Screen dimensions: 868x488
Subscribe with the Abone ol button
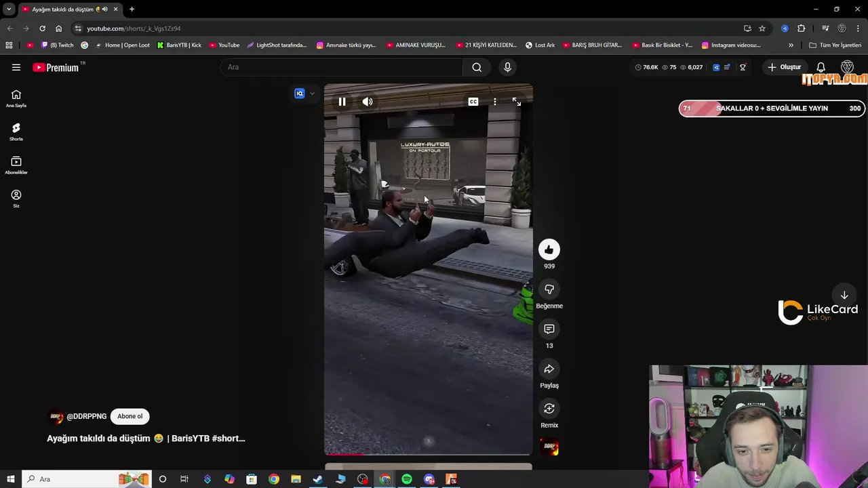[x=130, y=416]
